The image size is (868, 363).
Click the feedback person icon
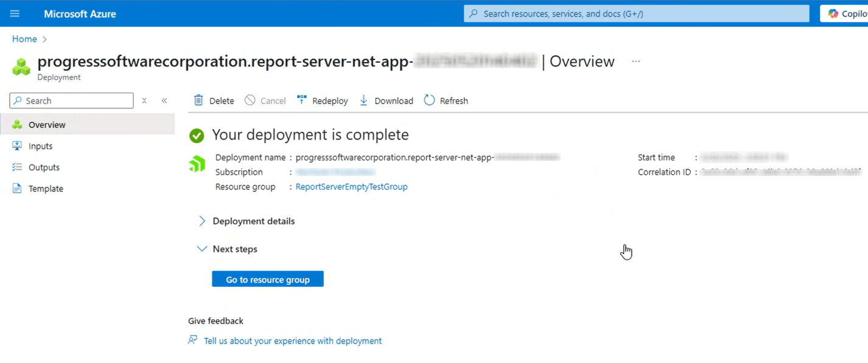(193, 340)
